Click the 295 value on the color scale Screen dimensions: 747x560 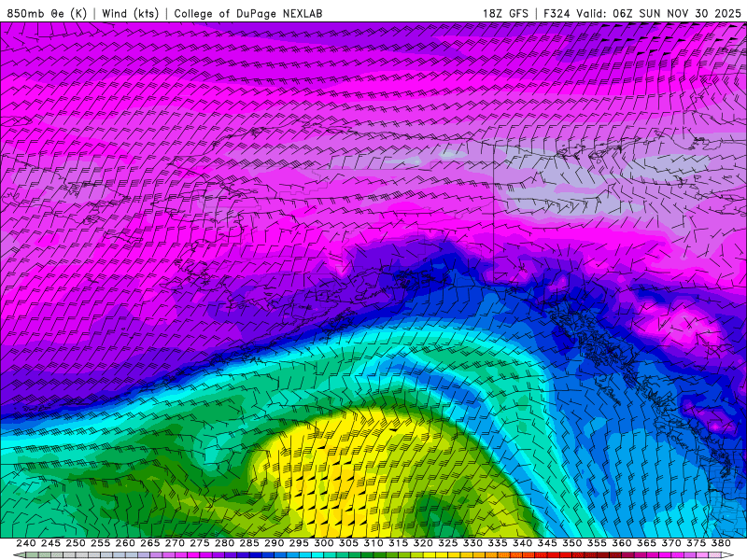tap(299, 543)
